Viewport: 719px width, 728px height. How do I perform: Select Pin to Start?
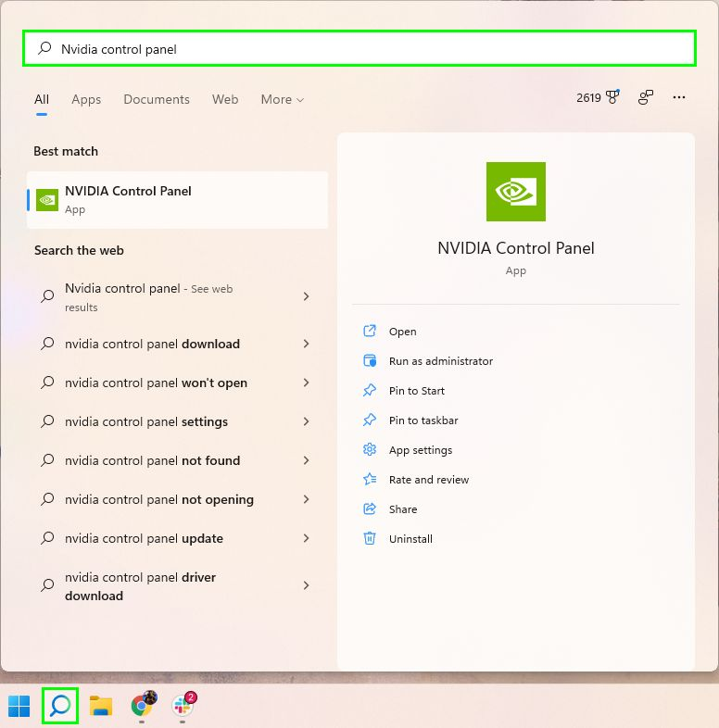417,391
